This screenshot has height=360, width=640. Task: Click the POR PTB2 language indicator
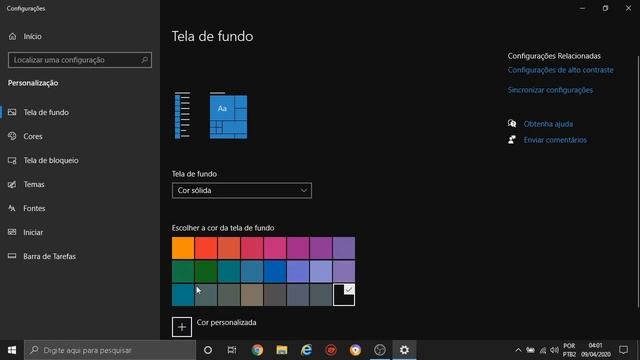(569, 350)
